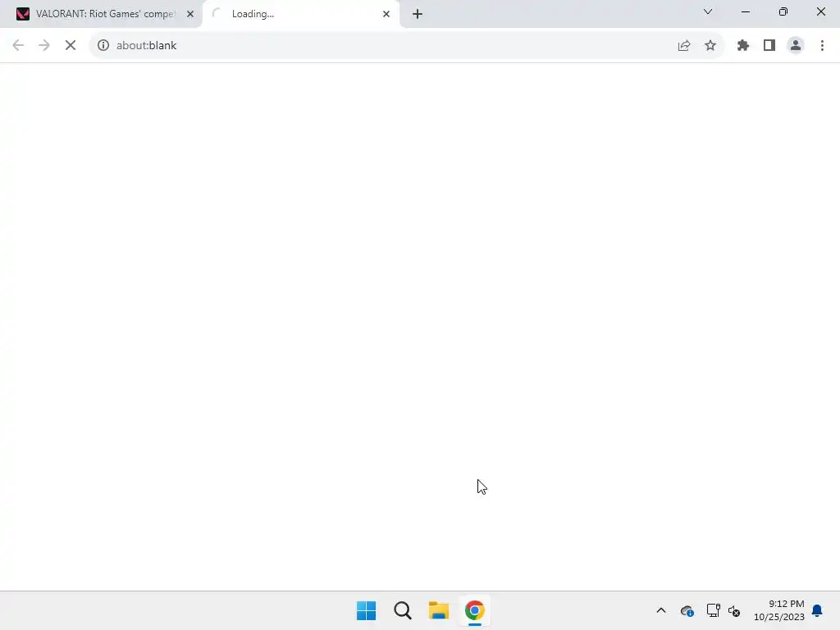Launch File Explorer from taskbar

(438, 610)
